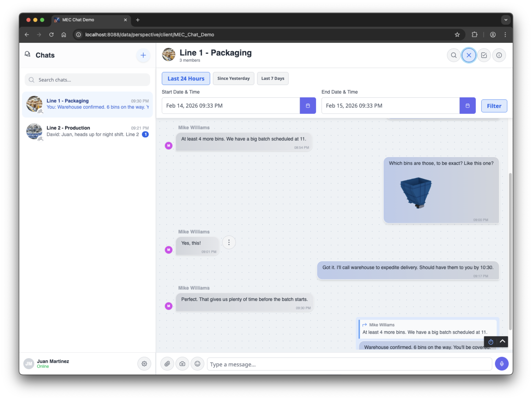The width and height of the screenshot is (532, 400).
Task: Click the stopwatch timer icon on reply popup
Action: click(491, 342)
